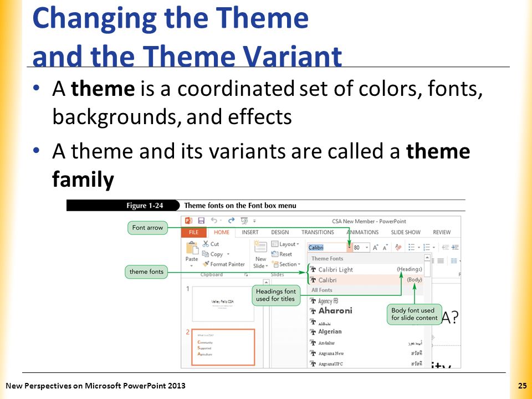
Task: Click the New Slide icon
Action: pyautogui.click(x=260, y=247)
